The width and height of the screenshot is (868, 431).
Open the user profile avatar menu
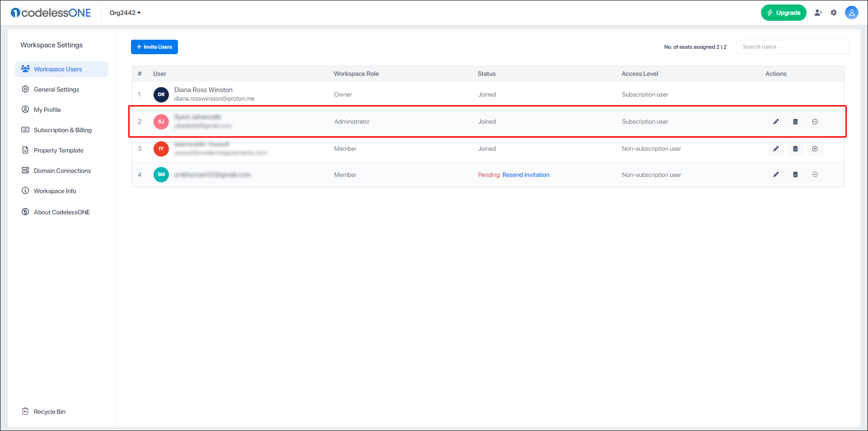pos(851,13)
